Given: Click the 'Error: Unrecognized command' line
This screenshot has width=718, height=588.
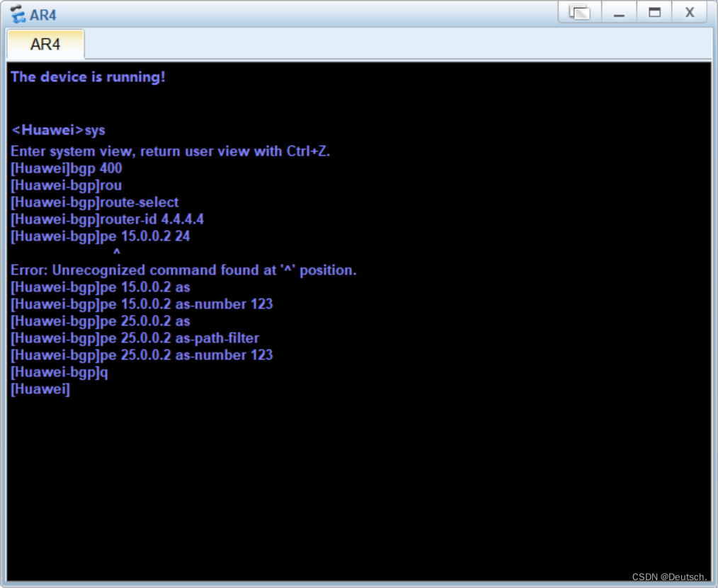Looking at the screenshot, I should (183, 270).
